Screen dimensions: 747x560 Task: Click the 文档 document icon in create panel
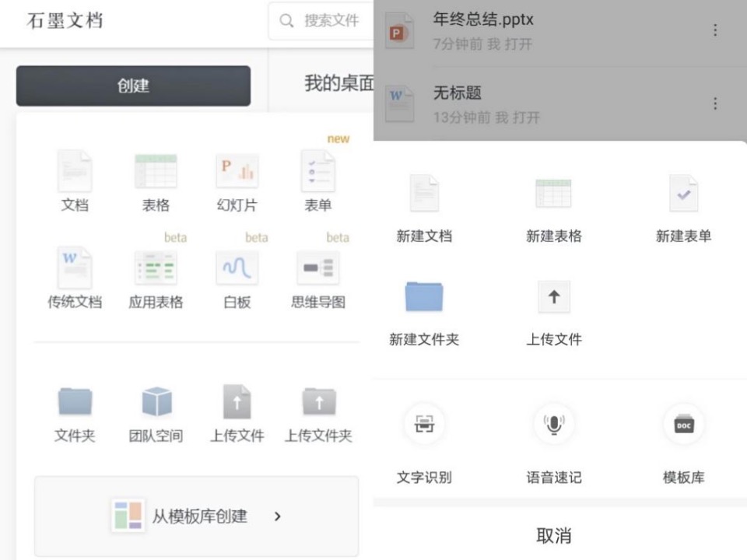[75, 171]
